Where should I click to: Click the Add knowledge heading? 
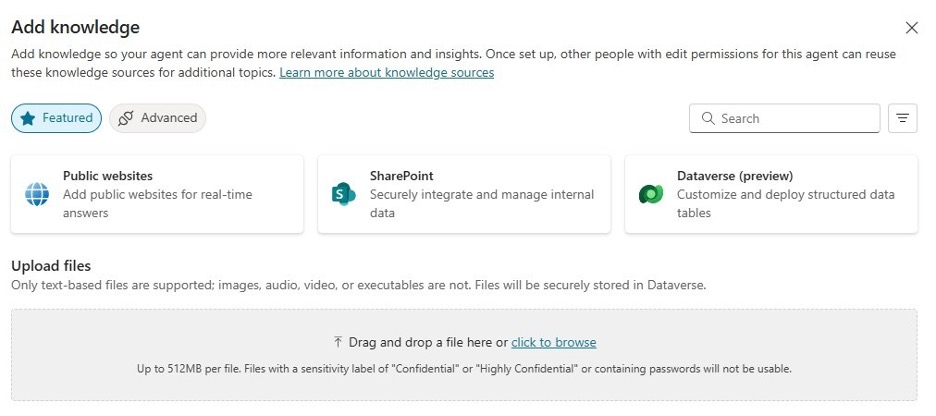[75, 27]
